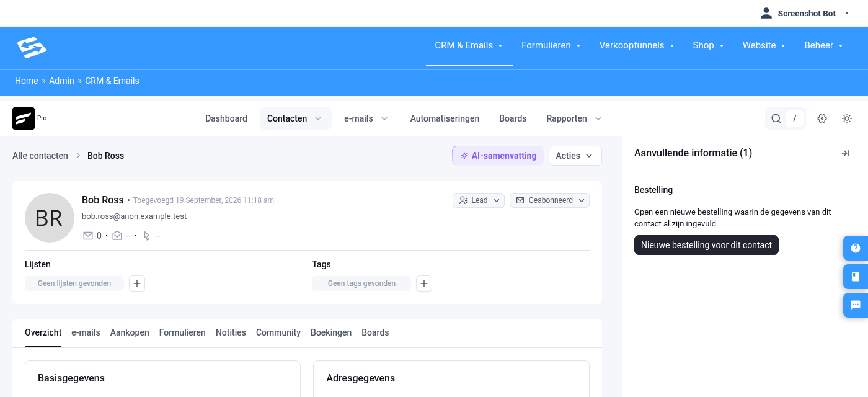This screenshot has height=397, width=868.
Task: Click the plus button to add Lijsten
Action: tap(137, 283)
